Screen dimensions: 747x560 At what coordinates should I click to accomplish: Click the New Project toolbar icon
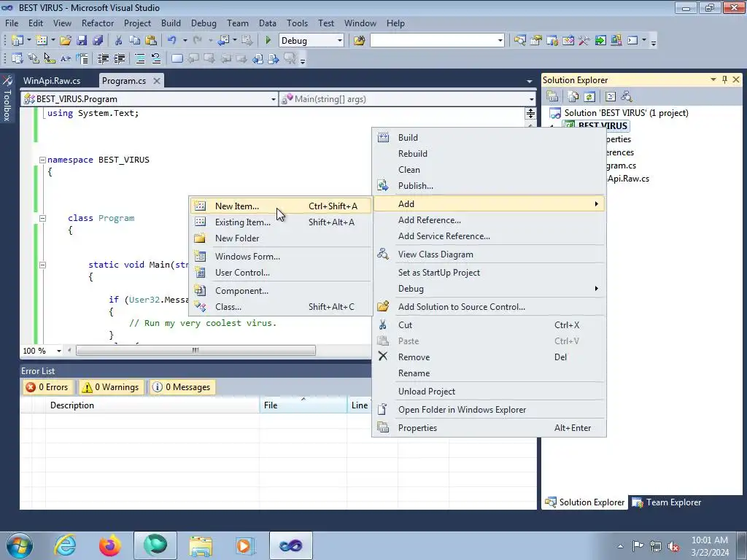click(x=18, y=41)
